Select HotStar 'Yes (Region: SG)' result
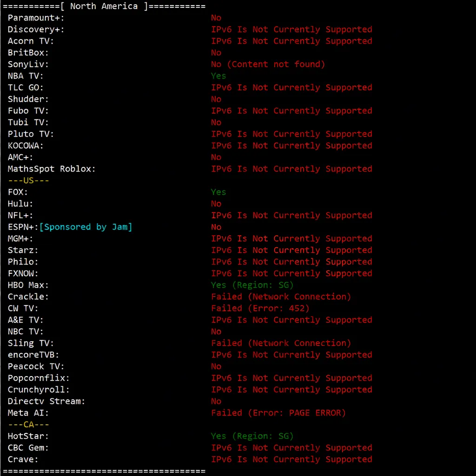 tap(252, 436)
